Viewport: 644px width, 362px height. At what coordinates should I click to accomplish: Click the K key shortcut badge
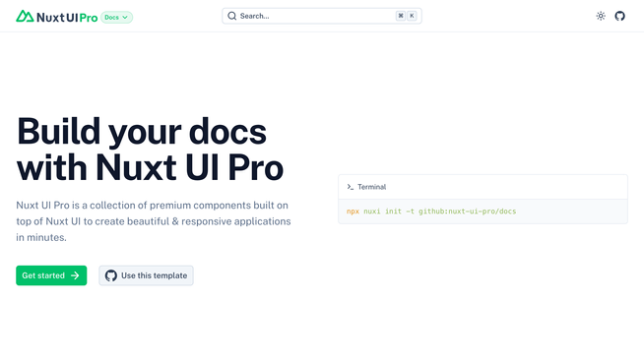click(412, 16)
